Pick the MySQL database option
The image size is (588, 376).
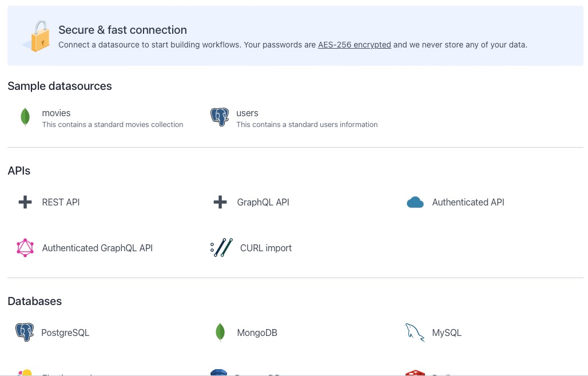[x=446, y=333]
